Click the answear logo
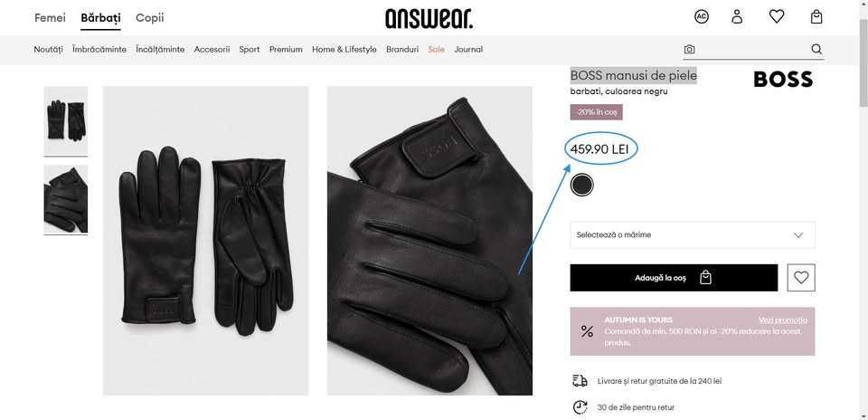868x420 pixels. [429, 18]
